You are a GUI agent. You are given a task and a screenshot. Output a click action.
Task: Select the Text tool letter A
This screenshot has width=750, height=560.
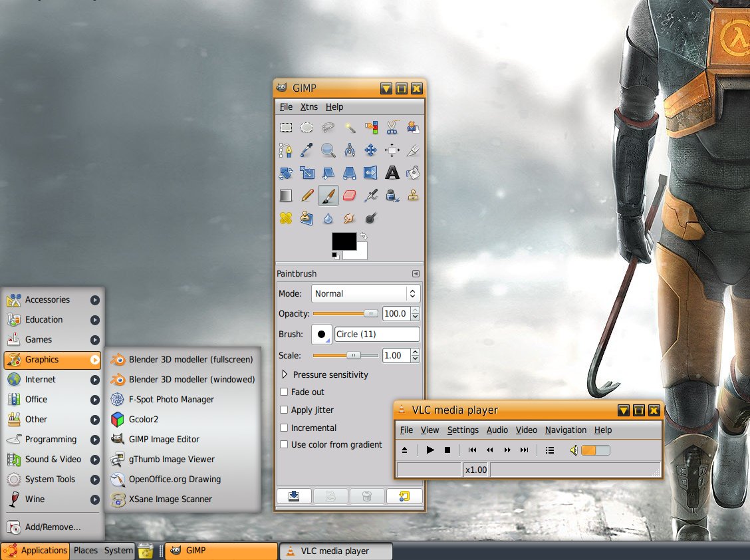pos(392,173)
